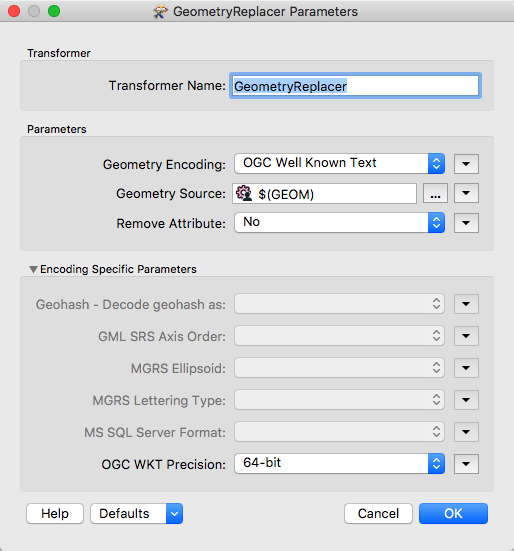Click the Geometry Source ellipsis editor button
Image resolution: width=514 pixels, height=551 pixels.
coord(435,193)
